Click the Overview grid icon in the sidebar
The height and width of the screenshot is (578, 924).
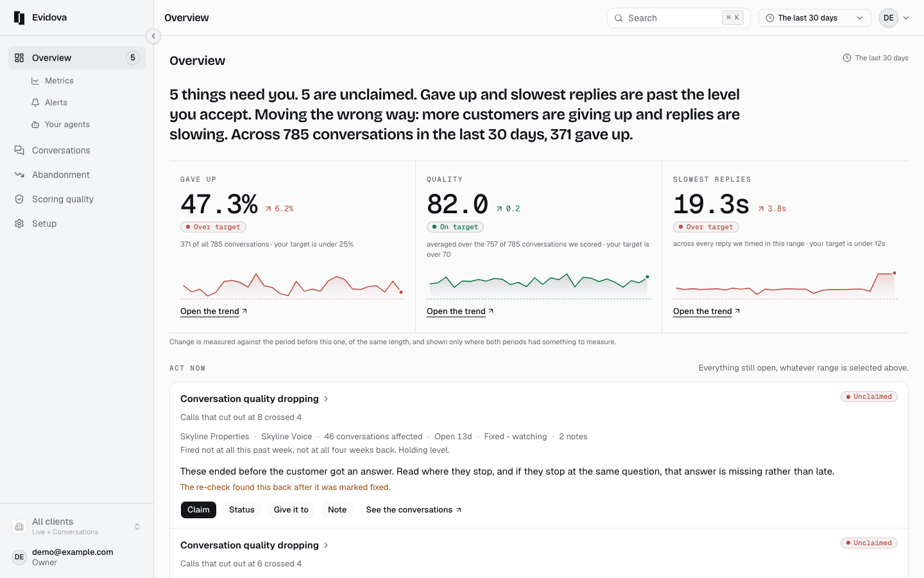(x=19, y=58)
